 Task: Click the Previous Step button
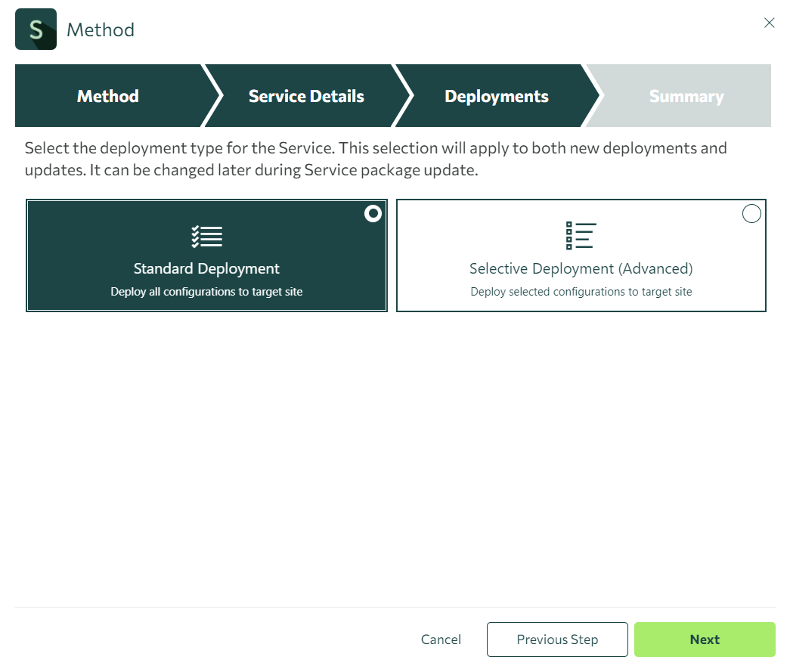(557, 639)
